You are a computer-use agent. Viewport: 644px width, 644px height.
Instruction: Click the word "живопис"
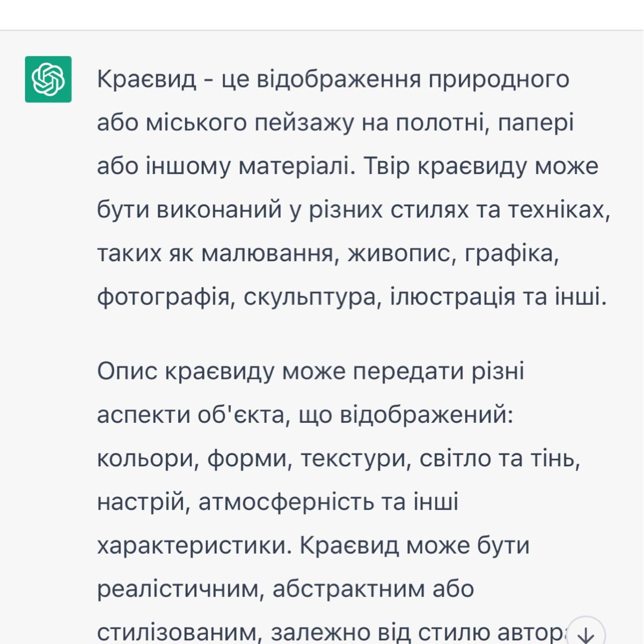401,253
